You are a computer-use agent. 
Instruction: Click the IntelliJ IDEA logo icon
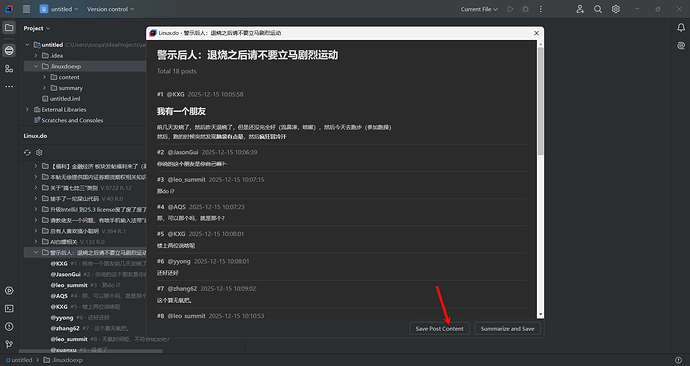coord(9,9)
